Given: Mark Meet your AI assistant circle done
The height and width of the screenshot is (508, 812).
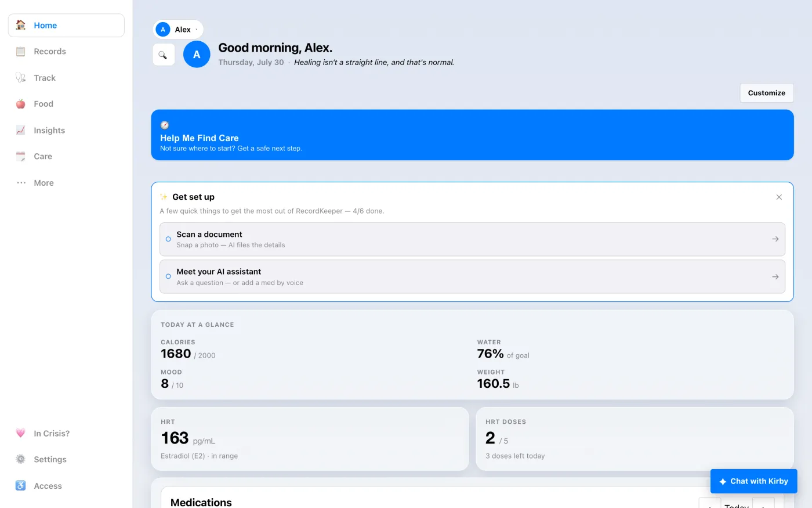Looking at the screenshot, I should click(168, 276).
